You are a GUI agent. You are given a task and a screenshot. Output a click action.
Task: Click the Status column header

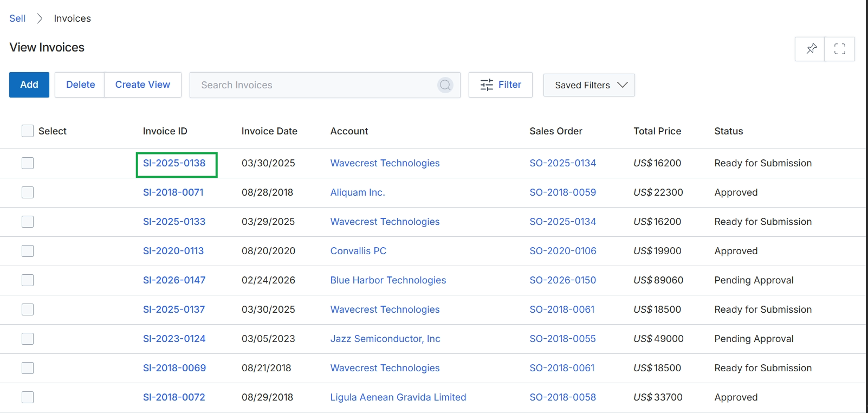click(729, 131)
